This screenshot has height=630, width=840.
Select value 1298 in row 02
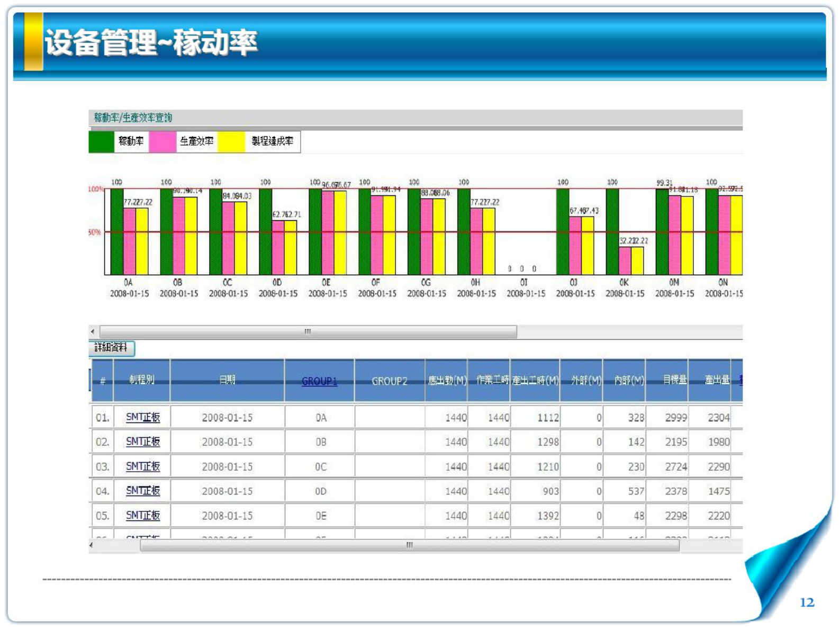point(548,442)
